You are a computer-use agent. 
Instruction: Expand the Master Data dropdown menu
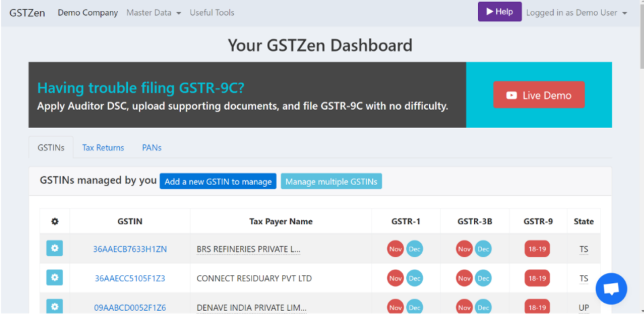(154, 13)
